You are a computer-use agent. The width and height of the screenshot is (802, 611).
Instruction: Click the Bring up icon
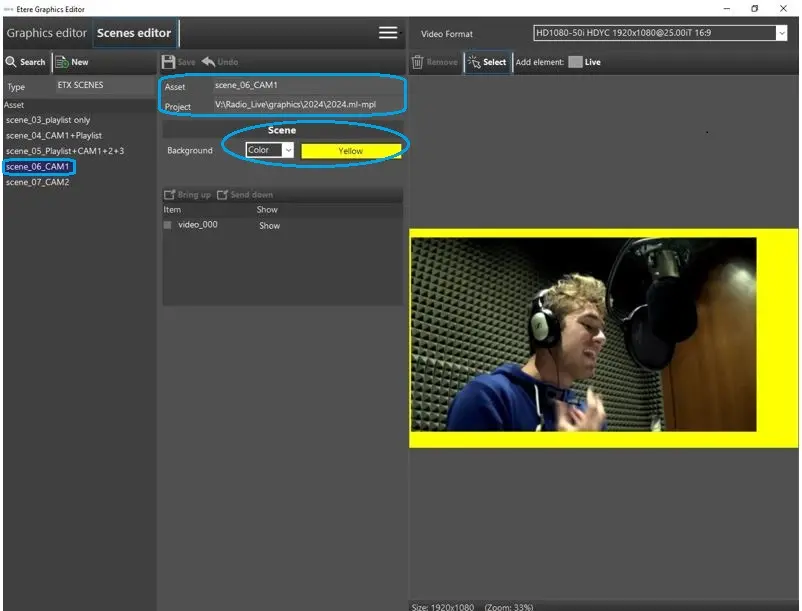169,195
